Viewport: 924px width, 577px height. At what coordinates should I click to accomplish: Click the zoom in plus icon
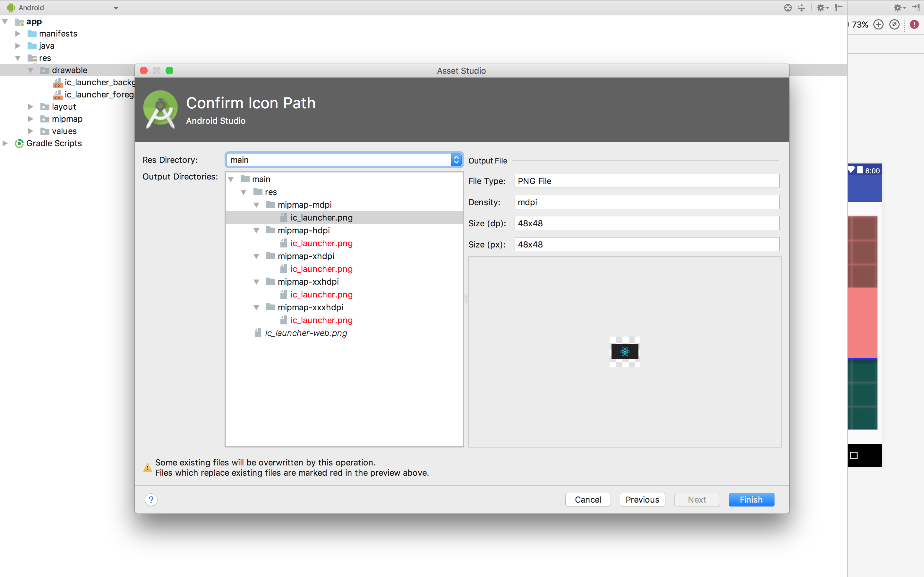click(878, 25)
